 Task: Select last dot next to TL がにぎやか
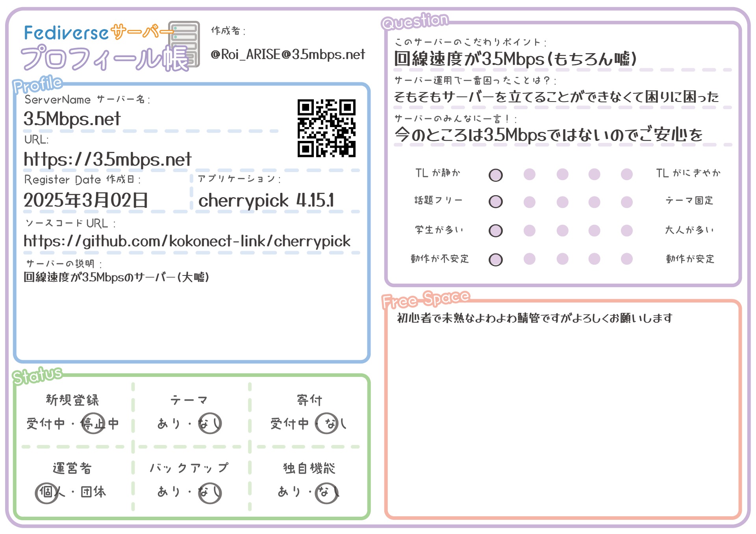[626, 174]
